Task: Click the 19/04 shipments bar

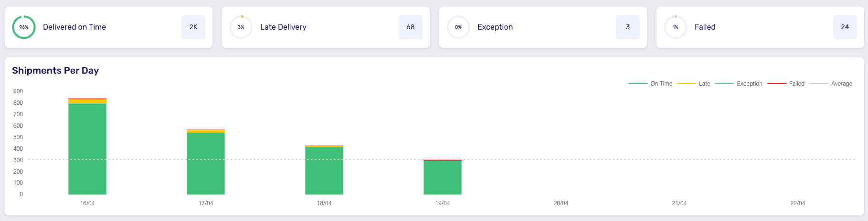Action: 443,177
